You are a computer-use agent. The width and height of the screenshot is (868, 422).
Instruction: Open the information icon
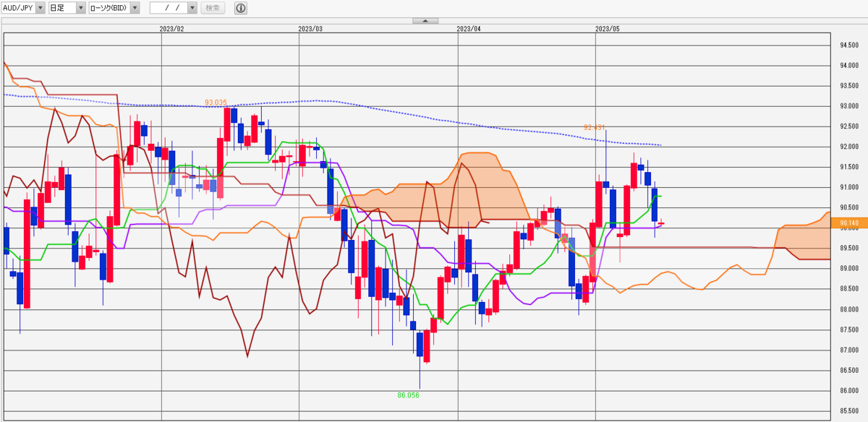coord(241,8)
